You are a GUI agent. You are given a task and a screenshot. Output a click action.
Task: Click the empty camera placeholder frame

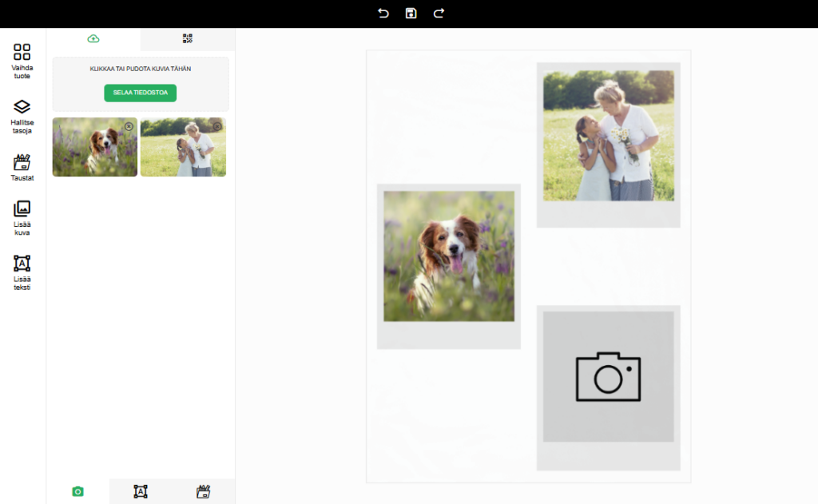pyautogui.click(x=608, y=376)
